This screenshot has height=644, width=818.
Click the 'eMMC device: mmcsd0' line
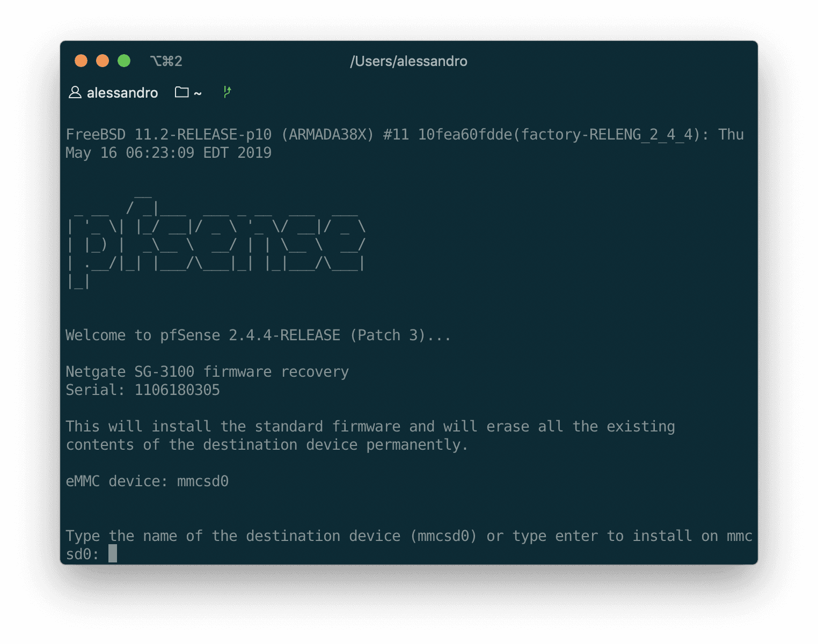point(147,481)
